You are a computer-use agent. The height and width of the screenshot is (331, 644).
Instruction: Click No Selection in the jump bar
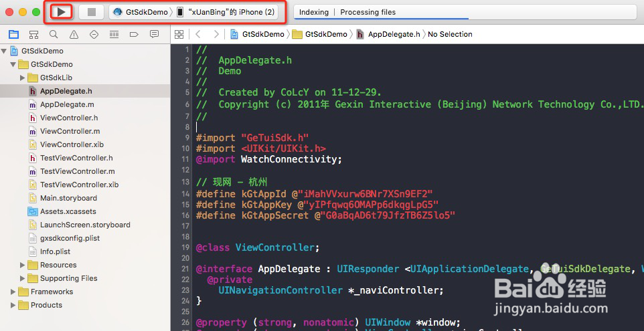point(450,34)
